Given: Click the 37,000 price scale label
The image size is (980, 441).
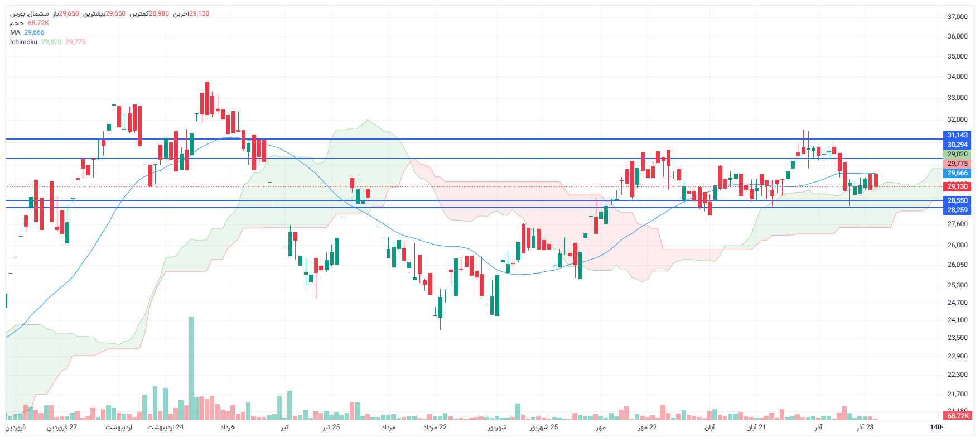Looking at the screenshot, I should click(x=957, y=17).
